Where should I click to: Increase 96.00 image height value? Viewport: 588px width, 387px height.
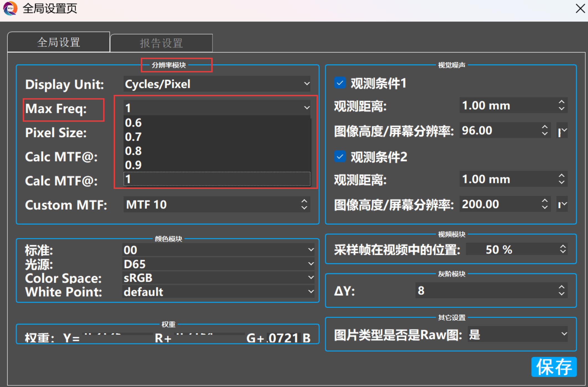544,127
